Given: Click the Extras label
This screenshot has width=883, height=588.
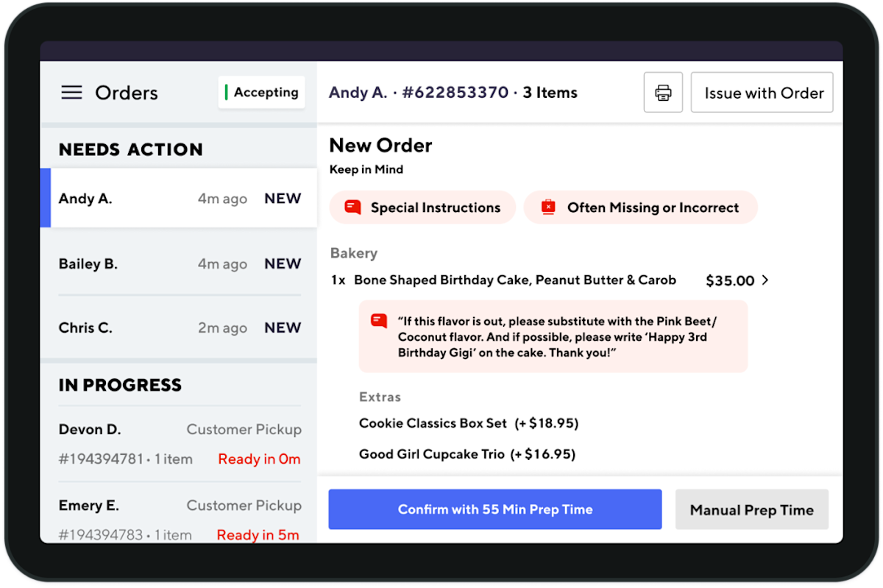Looking at the screenshot, I should [380, 397].
